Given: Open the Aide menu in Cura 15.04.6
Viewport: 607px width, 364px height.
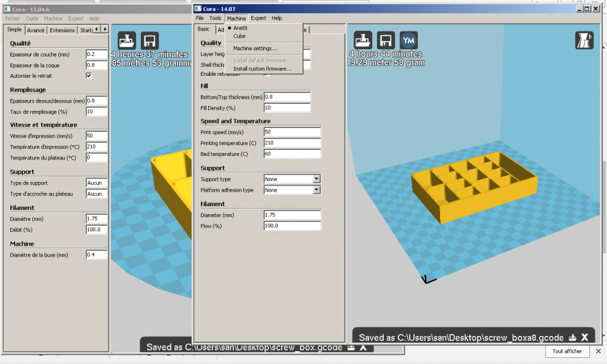Looking at the screenshot, I should point(94,19).
